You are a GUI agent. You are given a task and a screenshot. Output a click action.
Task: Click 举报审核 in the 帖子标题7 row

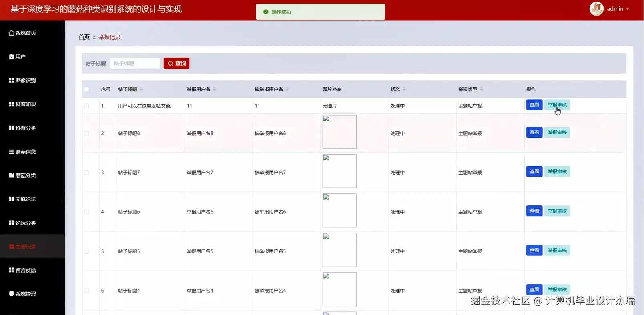(x=557, y=171)
